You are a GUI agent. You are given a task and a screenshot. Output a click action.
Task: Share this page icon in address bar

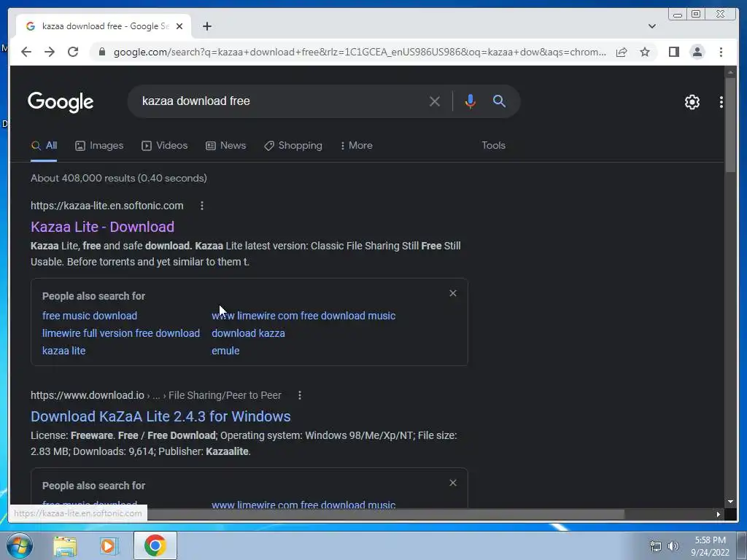(x=622, y=52)
